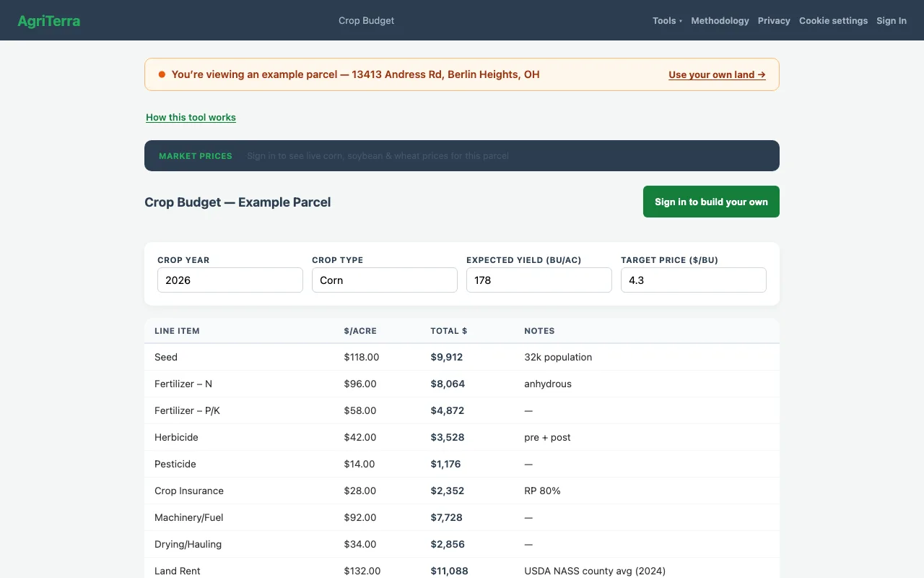Click the 'anhydrous' note
This screenshot has width=924, height=578.
pos(548,384)
